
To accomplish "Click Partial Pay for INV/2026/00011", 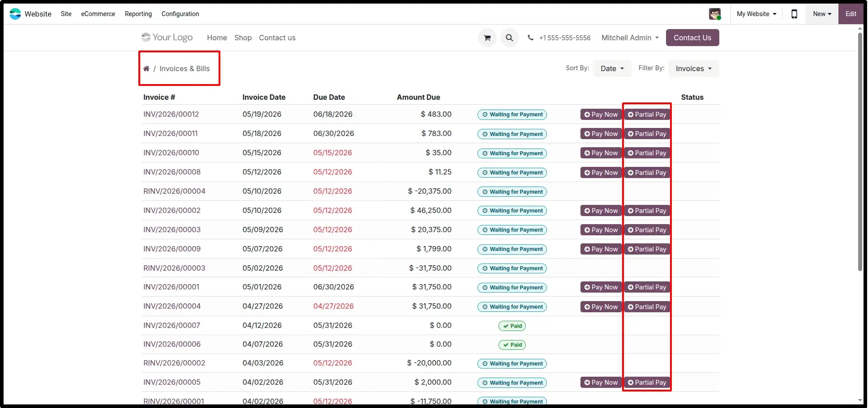I will (x=647, y=134).
